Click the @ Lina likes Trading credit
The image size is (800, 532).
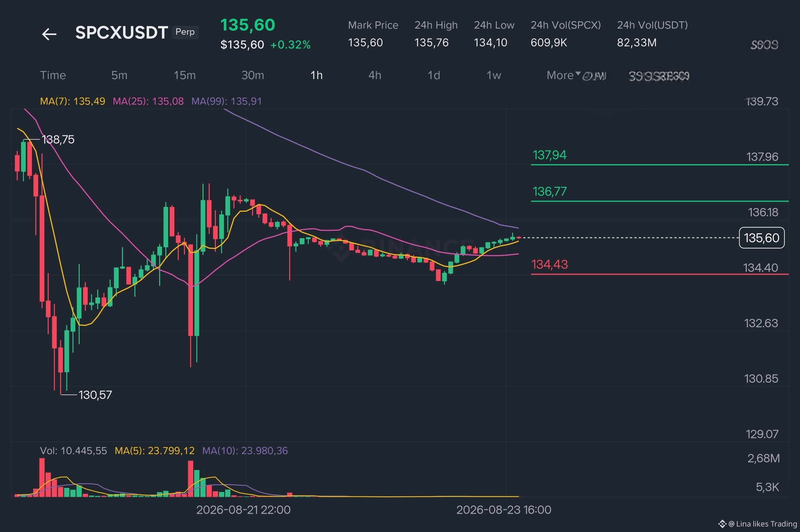(x=758, y=524)
